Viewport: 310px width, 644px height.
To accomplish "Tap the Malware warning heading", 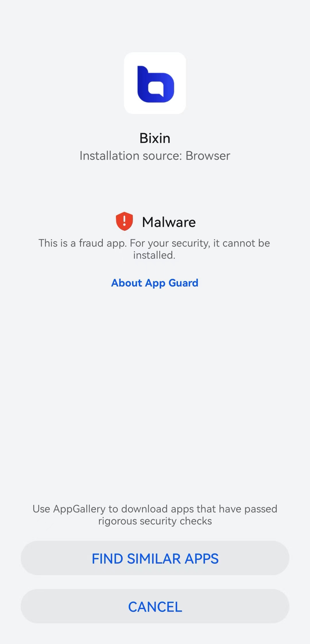I will [169, 222].
